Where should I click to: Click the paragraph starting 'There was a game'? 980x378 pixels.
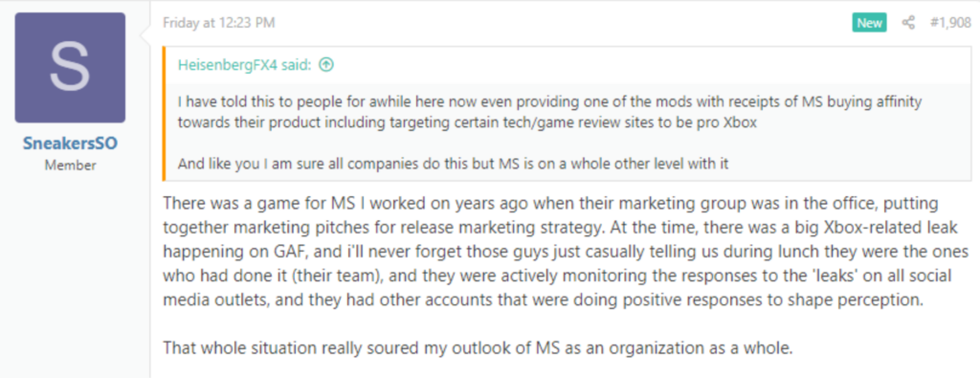(x=567, y=251)
